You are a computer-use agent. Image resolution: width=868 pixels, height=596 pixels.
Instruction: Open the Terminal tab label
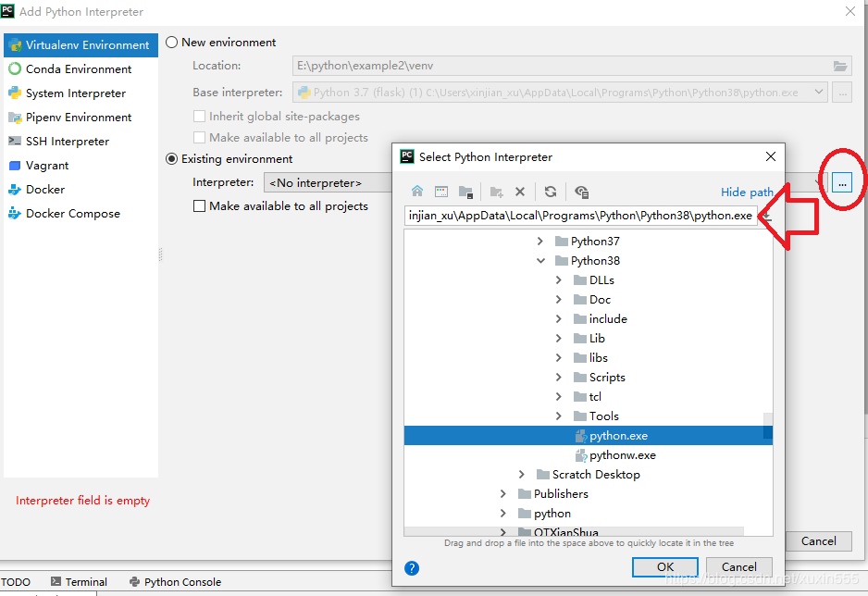pos(86,581)
